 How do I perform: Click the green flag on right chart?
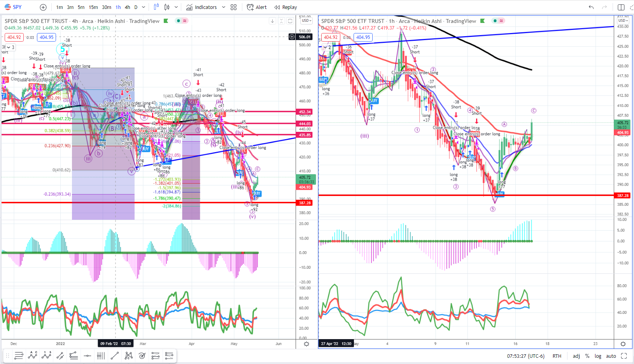click(483, 21)
